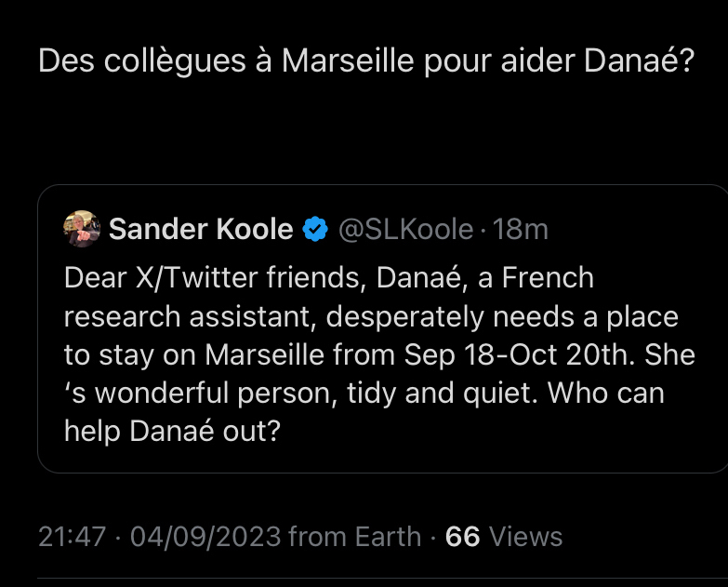Click the 21:47 post time
Viewport: 728px width, 587px height.
(73, 537)
